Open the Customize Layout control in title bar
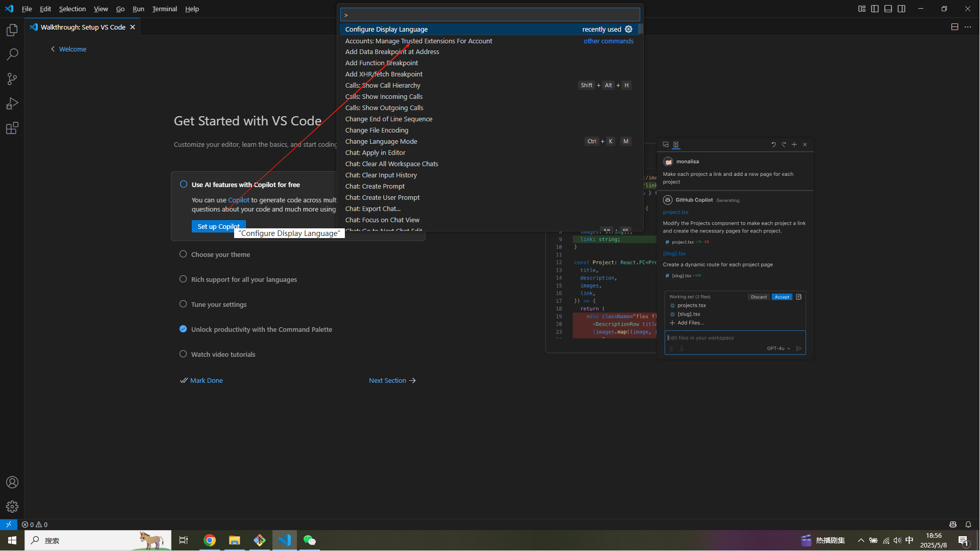This screenshot has width=980, height=551. point(862,9)
